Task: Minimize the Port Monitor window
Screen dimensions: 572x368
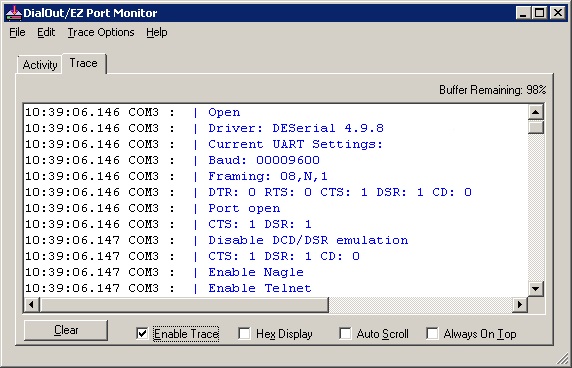Action: [x=523, y=13]
